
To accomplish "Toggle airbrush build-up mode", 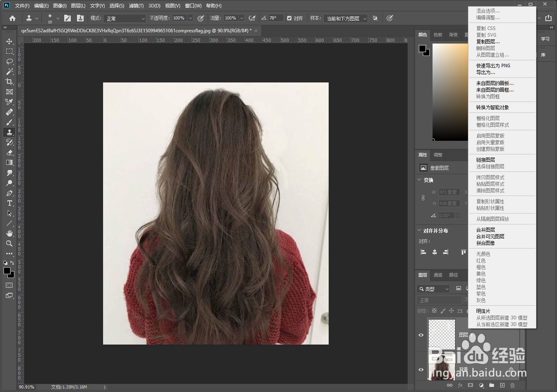I will coord(252,18).
